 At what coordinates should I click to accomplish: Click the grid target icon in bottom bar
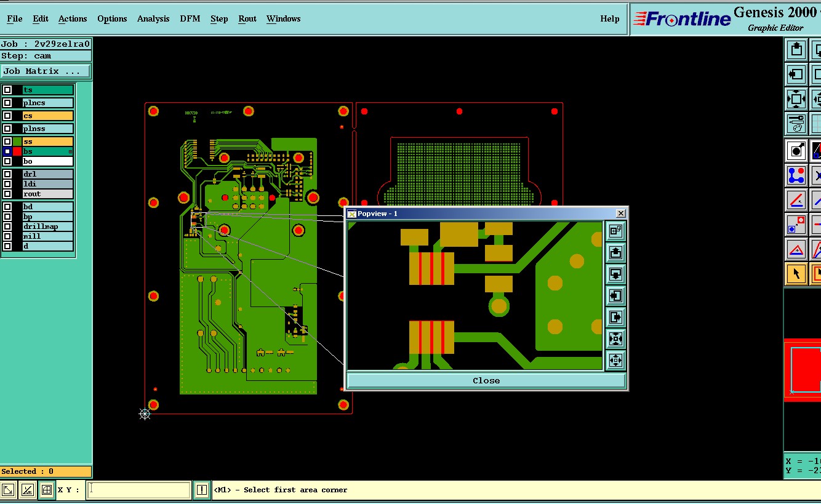[46, 490]
